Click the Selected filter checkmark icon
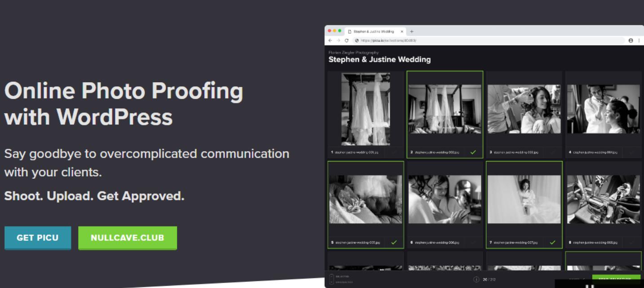644x288 pixels. [x=331, y=276]
